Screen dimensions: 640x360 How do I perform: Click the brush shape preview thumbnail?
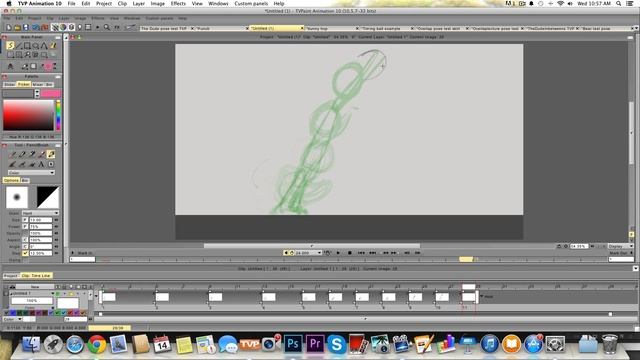pos(17,197)
